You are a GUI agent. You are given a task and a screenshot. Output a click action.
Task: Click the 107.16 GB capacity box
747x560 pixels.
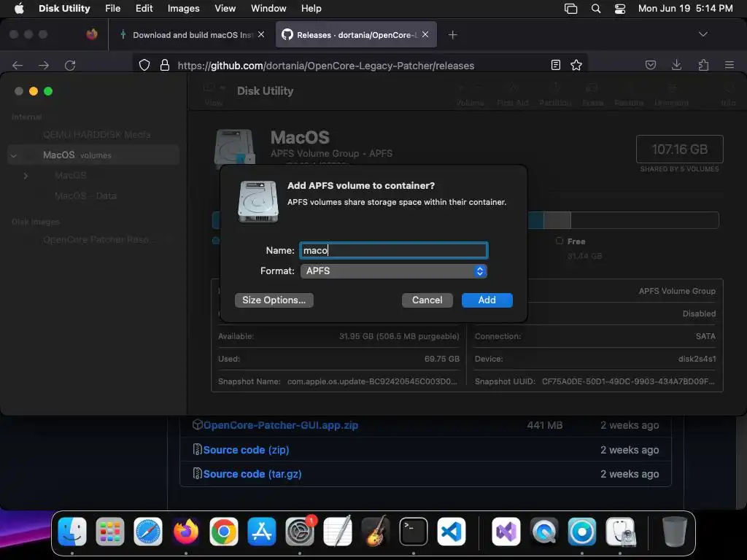(x=679, y=149)
